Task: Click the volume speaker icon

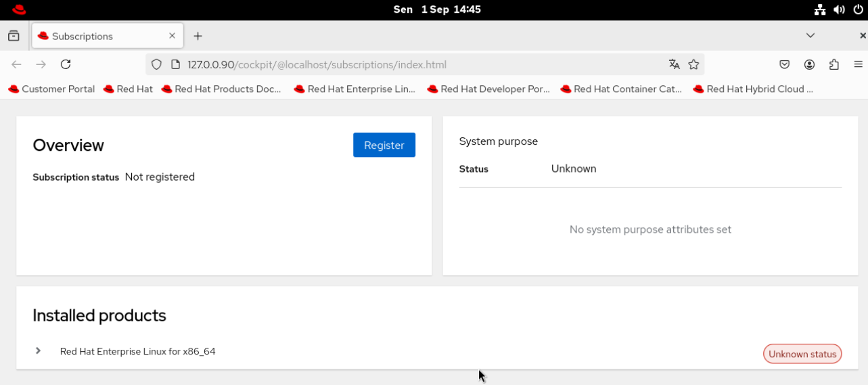Action: [839, 9]
